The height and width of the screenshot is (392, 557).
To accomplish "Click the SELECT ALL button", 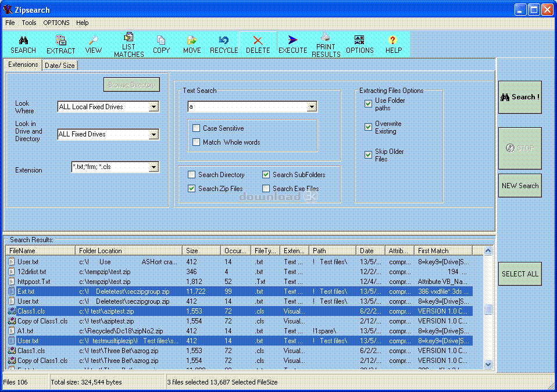I will (x=520, y=274).
